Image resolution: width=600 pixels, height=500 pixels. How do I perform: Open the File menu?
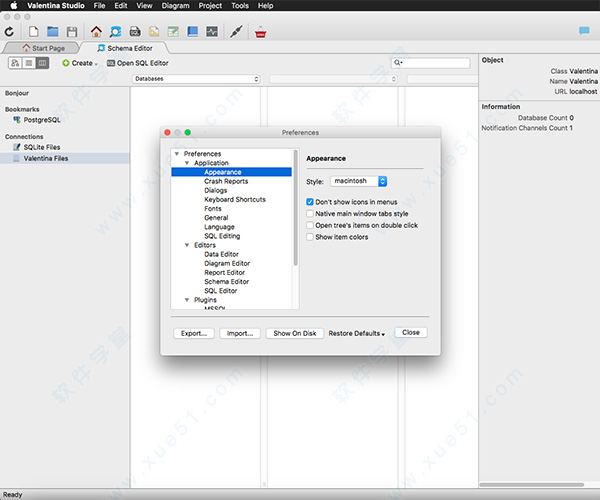tap(99, 5)
